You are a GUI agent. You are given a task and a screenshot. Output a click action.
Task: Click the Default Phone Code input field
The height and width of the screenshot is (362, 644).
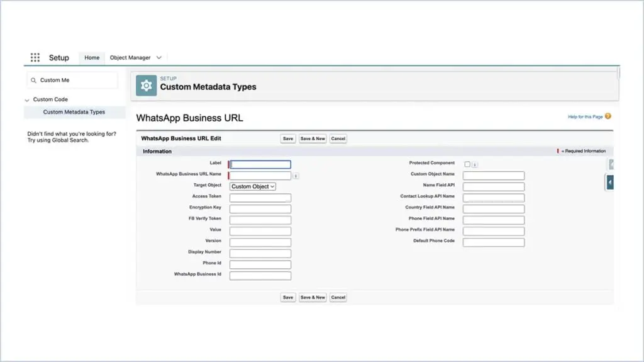pos(493,242)
